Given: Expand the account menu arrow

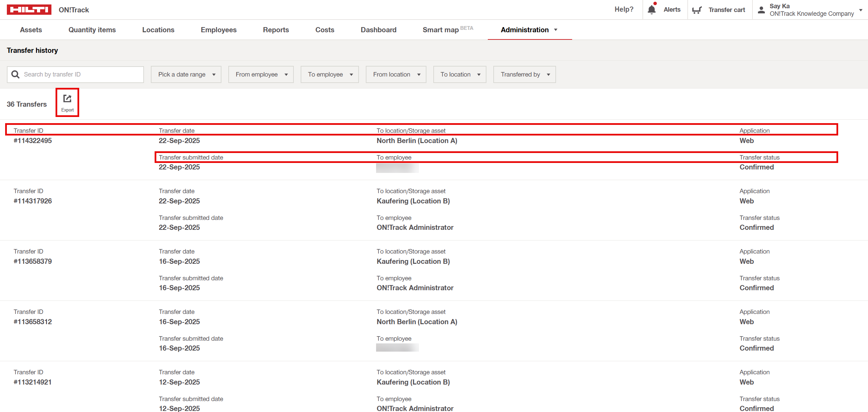Looking at the screenshot, I should [860, 10].
